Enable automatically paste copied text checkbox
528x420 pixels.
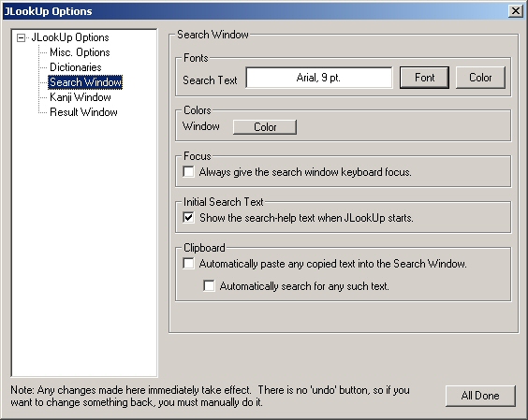(188, 263)
